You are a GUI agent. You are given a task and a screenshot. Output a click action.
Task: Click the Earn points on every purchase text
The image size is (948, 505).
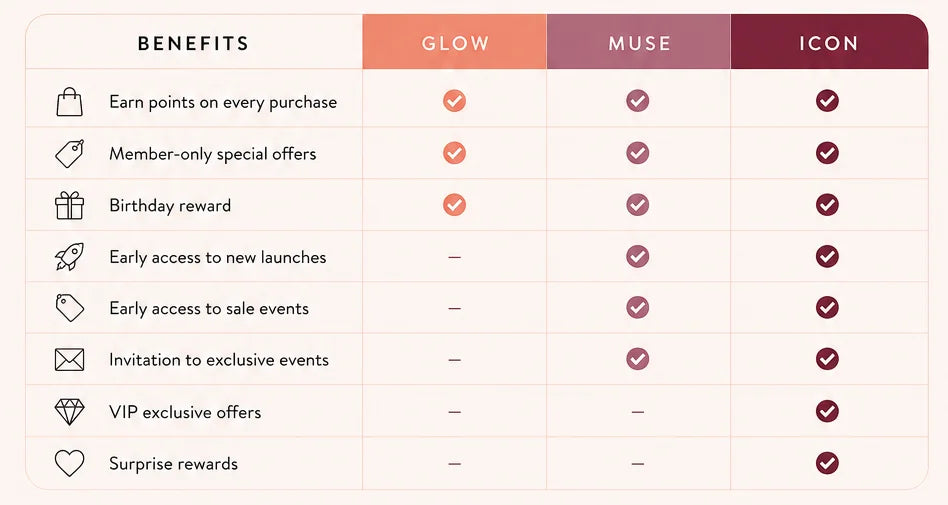(223, 102)
